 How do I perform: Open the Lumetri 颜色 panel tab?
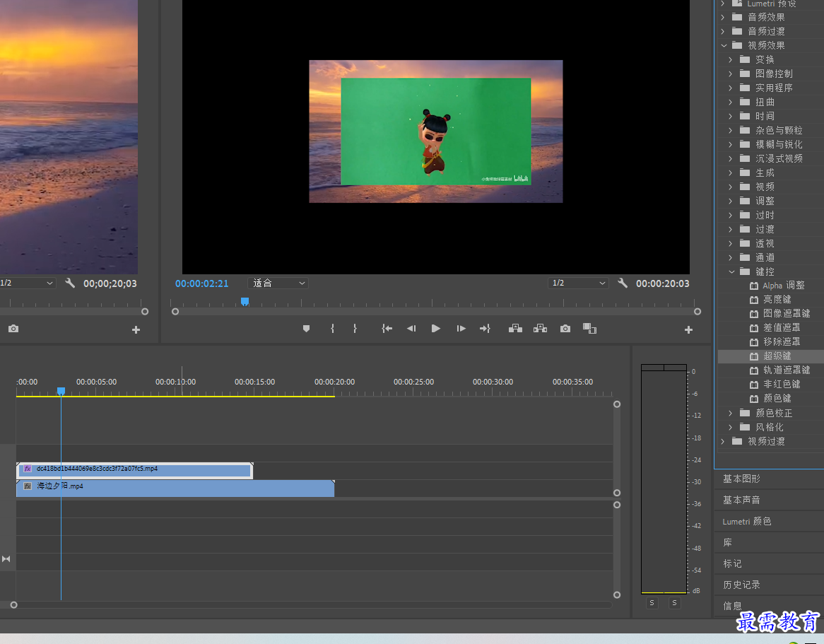(747, 522)
